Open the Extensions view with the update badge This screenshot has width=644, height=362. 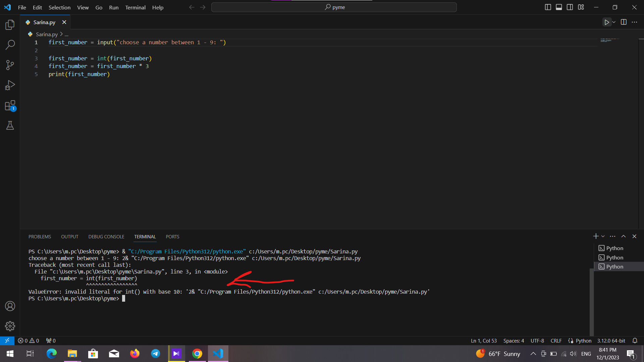(x=10, y=106)
